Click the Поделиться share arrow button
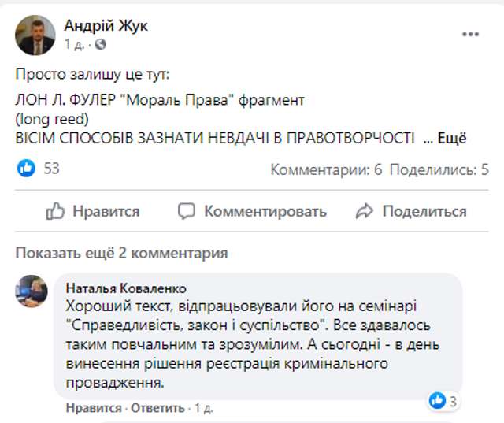 pos(411,211)
